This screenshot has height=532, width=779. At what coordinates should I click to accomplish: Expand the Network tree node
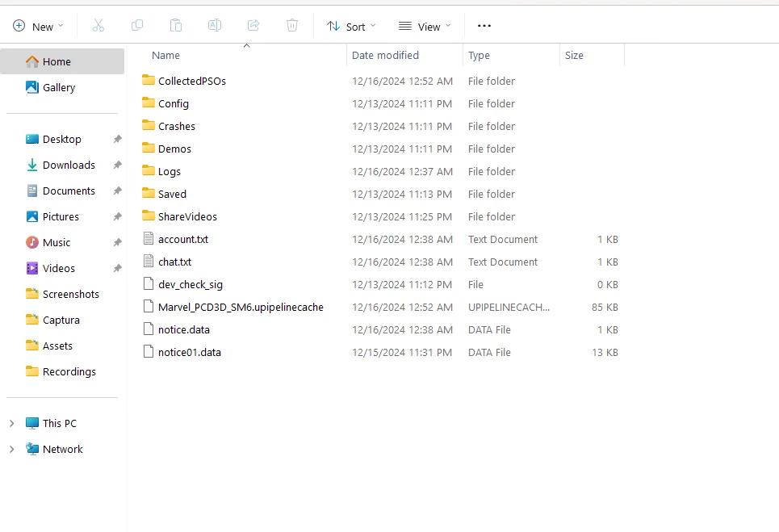click(12, 449)
